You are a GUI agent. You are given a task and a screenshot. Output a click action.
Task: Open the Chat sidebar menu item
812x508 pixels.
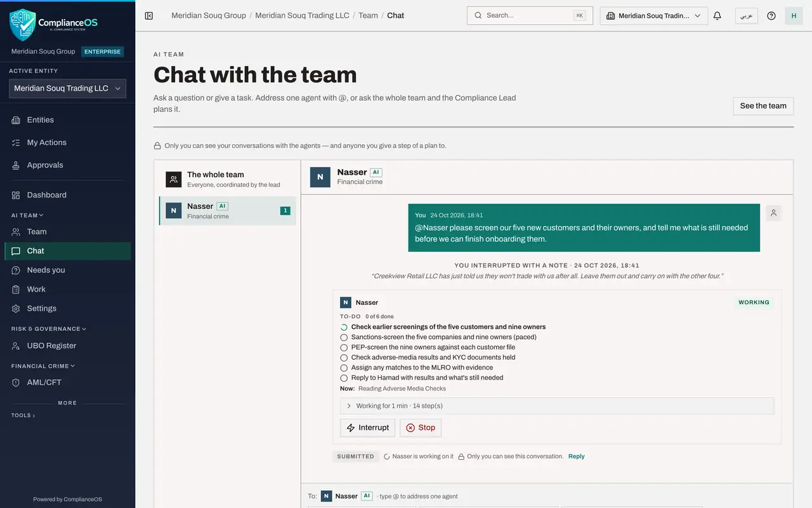(x=67, y=251)
